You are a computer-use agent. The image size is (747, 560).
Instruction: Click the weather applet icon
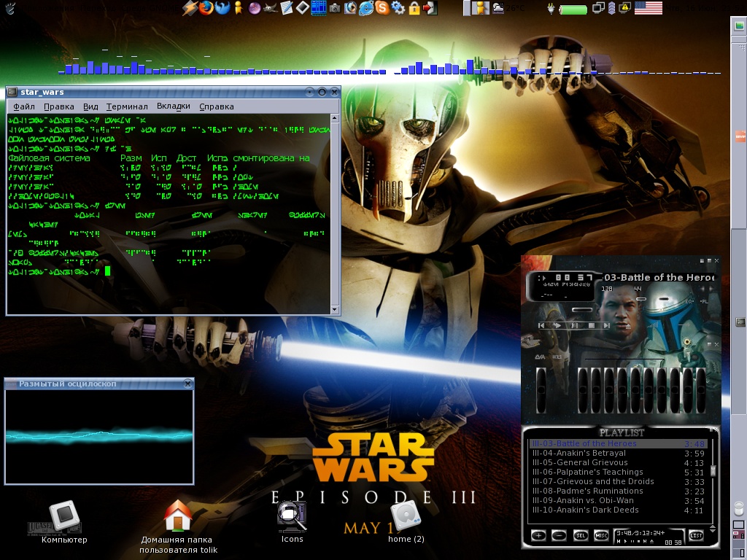[498, 7]
